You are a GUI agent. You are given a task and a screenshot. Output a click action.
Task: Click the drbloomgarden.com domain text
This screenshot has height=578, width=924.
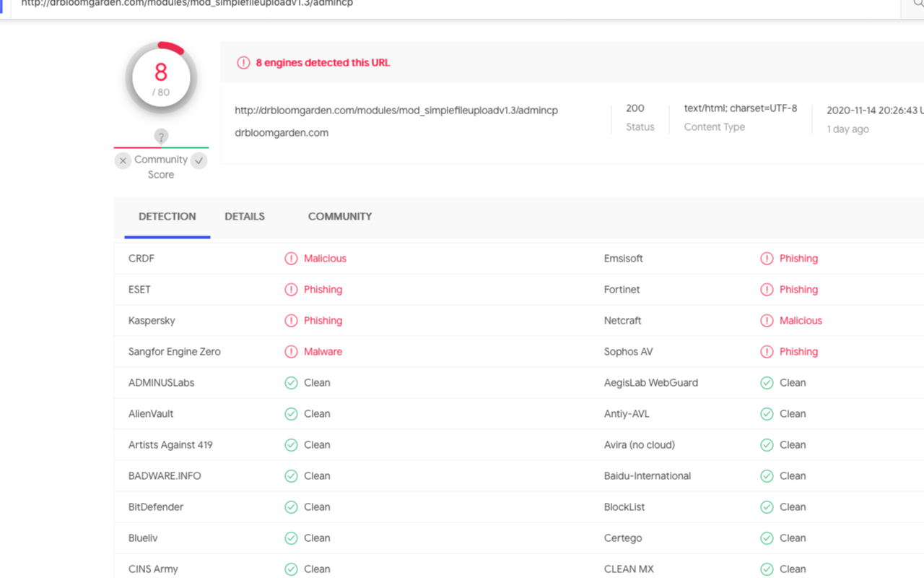(x=282, y=133)
